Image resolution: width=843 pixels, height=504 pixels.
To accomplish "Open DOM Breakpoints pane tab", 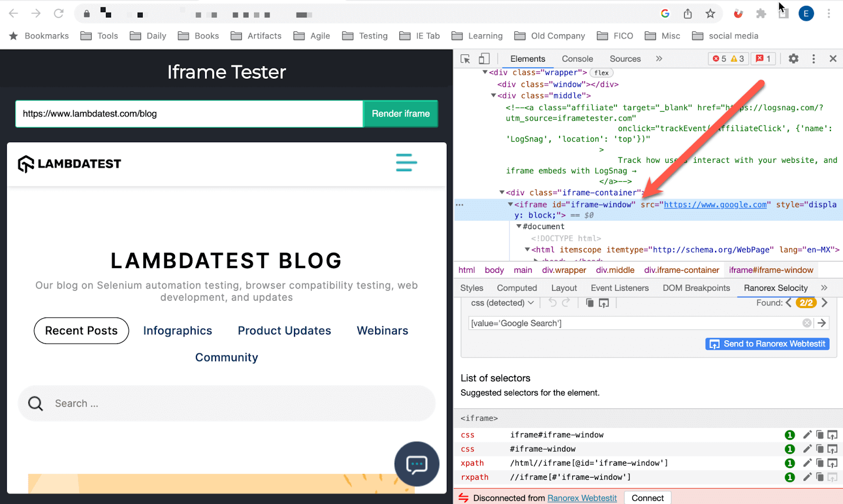I will (x=696, y=288).
